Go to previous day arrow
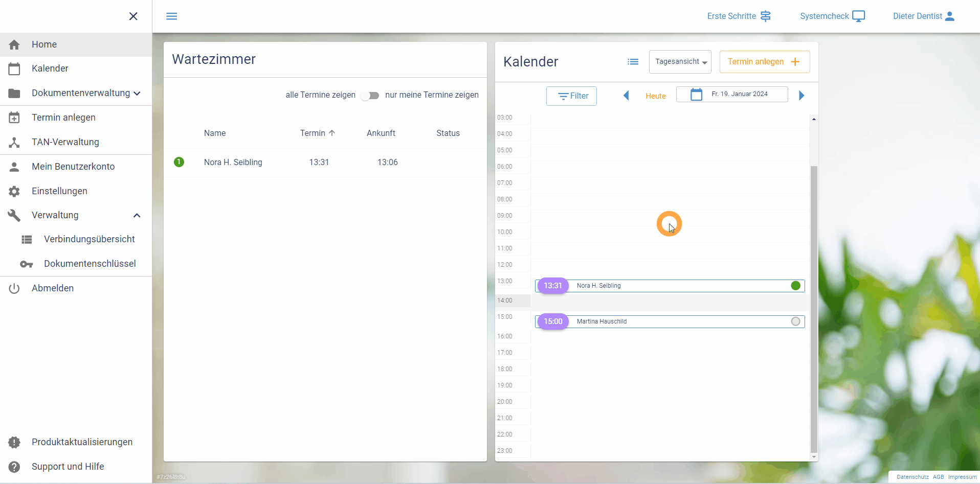The width and height of the screenshot is (980, 484). 626,96
